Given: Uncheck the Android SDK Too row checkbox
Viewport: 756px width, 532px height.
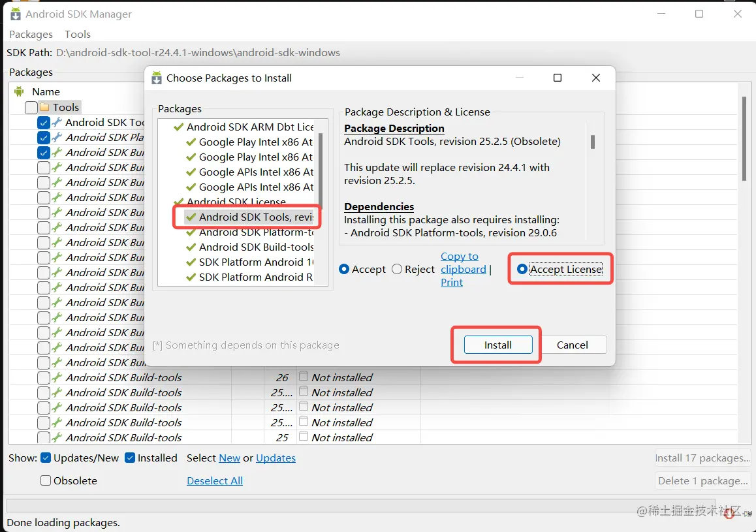Looking at the screenshot, I should point(43,123).
